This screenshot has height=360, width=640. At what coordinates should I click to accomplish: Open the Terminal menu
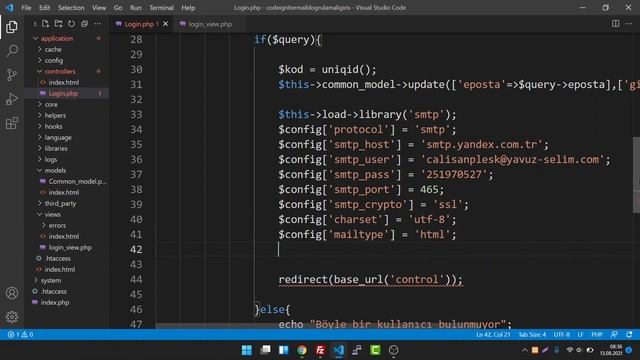pos(161,8)
